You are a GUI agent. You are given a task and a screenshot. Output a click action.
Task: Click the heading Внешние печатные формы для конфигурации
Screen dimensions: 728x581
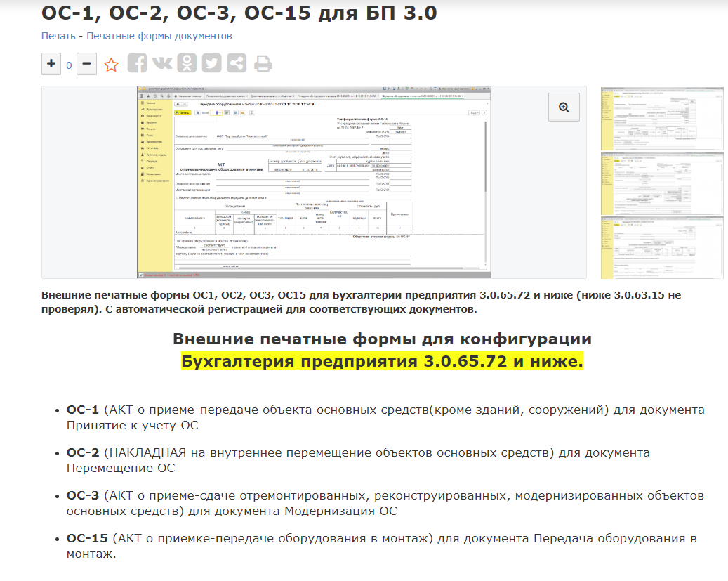tap(382, 339)
